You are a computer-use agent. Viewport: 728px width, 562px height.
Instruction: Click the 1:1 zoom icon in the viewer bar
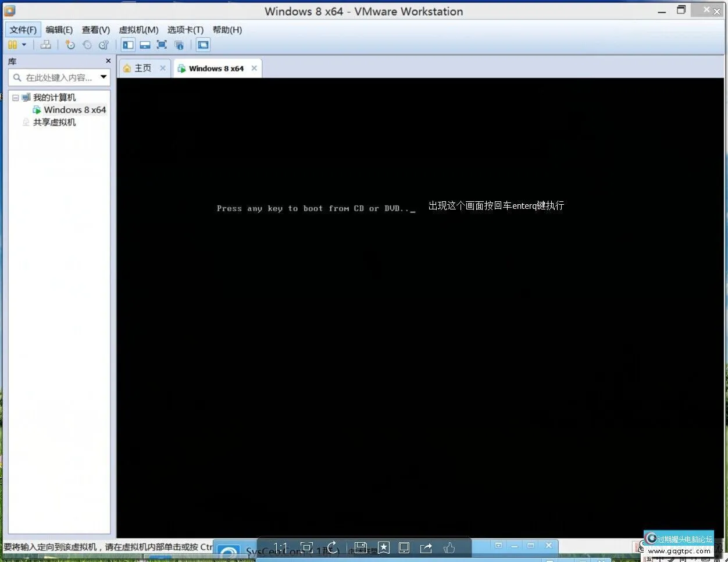(x=280, y=547)
